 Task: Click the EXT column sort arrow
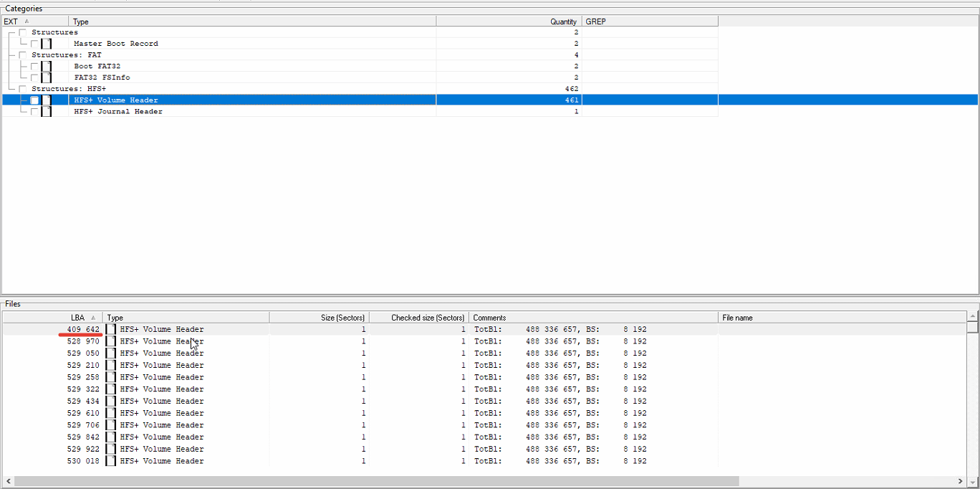click(27, 22)
